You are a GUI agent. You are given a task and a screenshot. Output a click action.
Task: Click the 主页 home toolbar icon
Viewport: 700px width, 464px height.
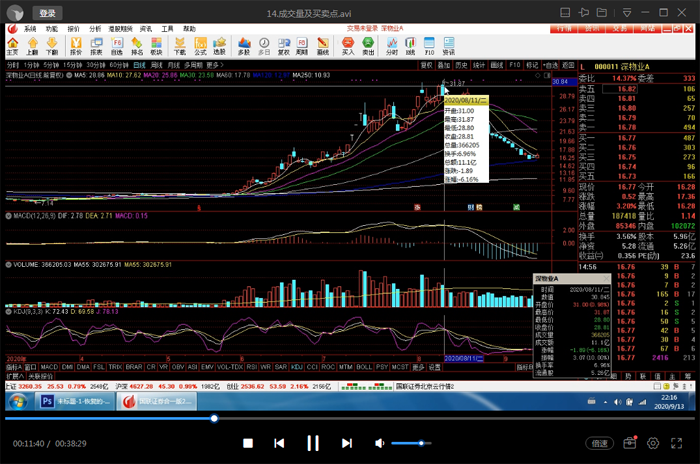point(12,46)
